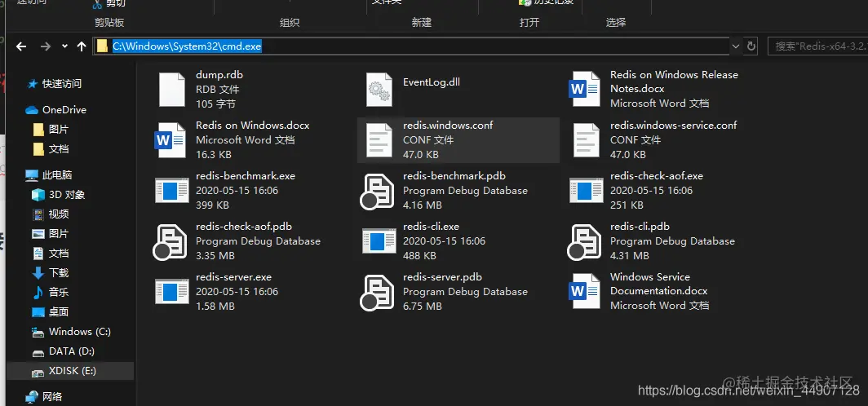Open 文档 folder under OneDrive
The width and height of the screenshot is (868, 406).
[51, 149]
